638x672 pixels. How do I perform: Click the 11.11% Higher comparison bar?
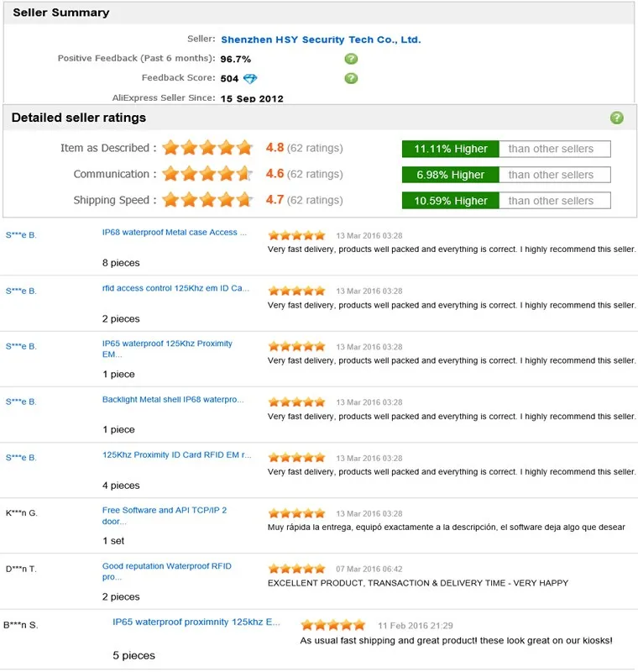506,149
